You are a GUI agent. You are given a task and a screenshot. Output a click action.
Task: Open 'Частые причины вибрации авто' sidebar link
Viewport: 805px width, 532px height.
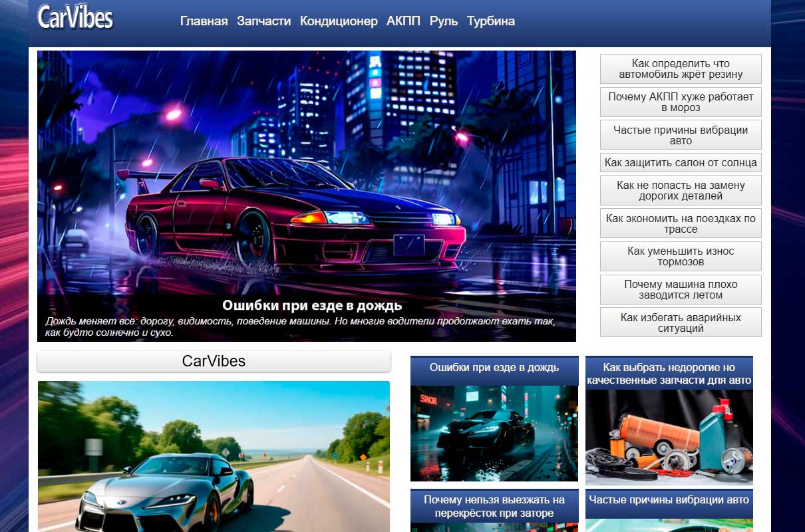(681, 134)
